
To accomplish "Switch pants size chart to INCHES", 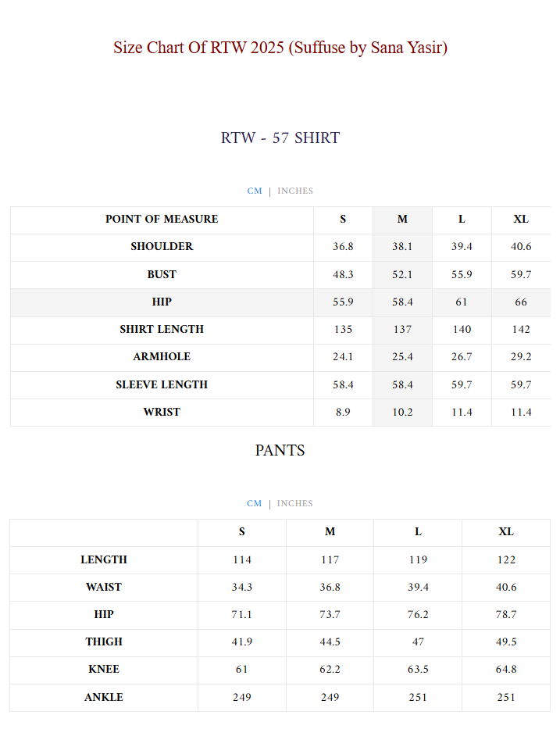I will click(x=295, y=504).
